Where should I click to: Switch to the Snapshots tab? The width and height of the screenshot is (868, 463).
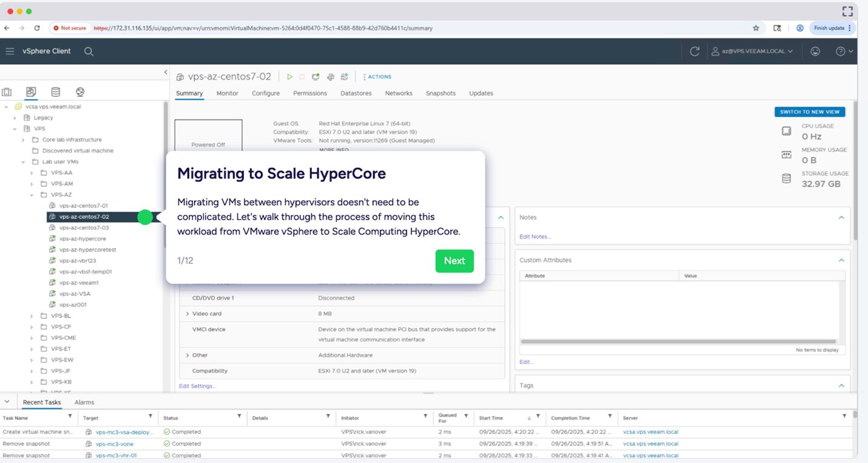440,93
